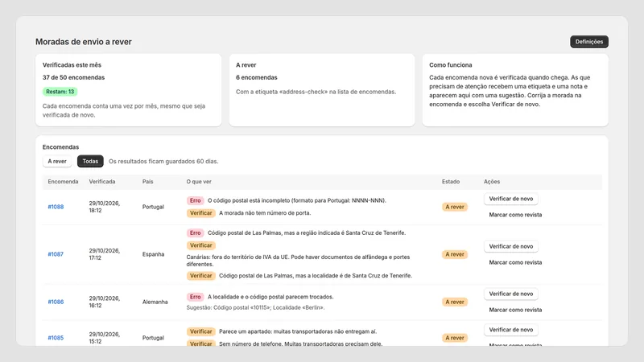Screen dimensions: 644x362
Task: Click the Encomendas section heading
Action: point(61,147)
